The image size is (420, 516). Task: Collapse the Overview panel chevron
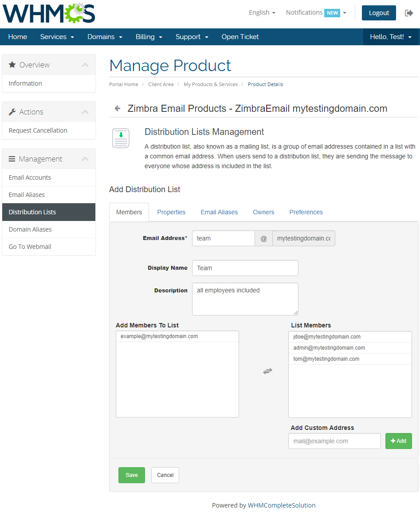pyautogui.click(x=85, y=65)
